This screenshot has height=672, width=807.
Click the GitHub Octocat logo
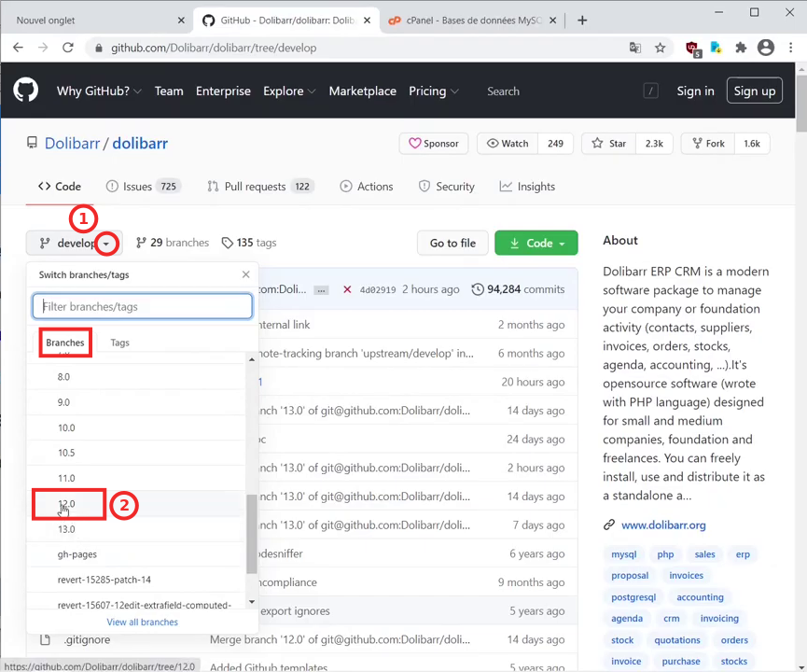tap(25, 91)
